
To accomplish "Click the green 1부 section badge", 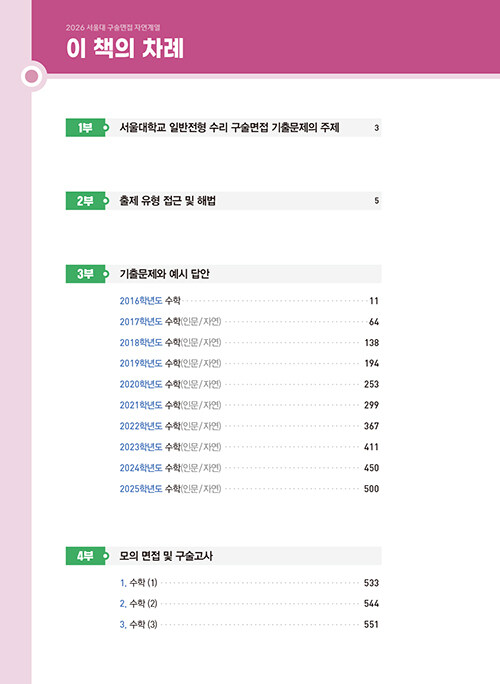I will coord(86,127).
